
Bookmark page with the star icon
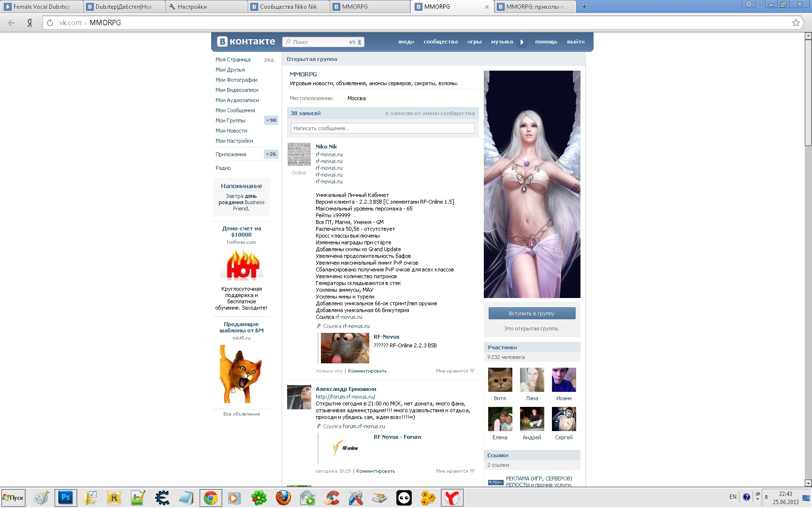tap(796, 23)
